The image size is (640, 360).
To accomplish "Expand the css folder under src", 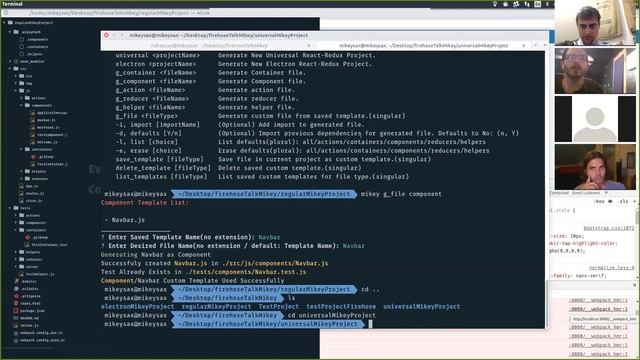I will click(x=16, y=76).
